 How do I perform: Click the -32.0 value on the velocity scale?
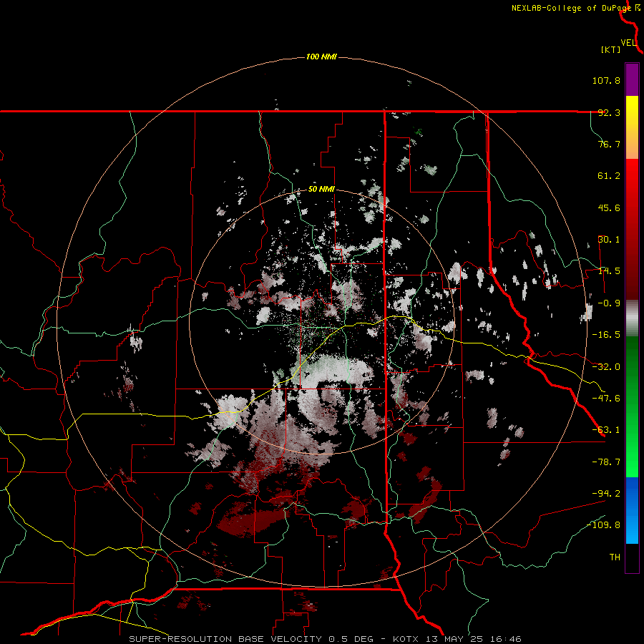tap(606, 367)
